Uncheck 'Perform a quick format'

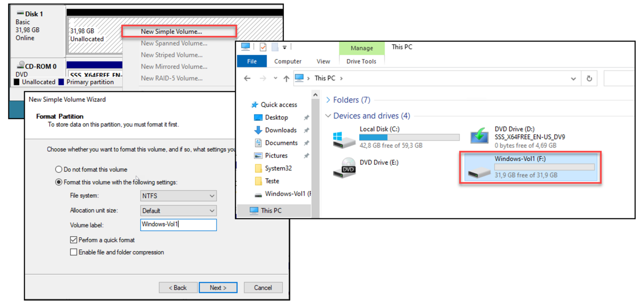click(73, 239)
